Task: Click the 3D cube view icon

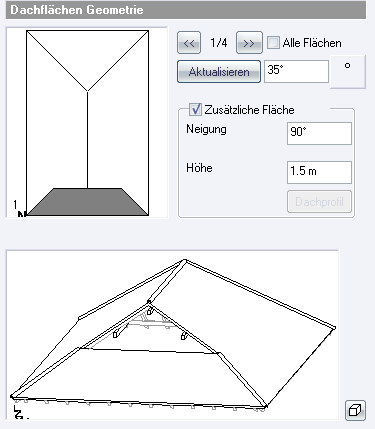Action: 355,410
